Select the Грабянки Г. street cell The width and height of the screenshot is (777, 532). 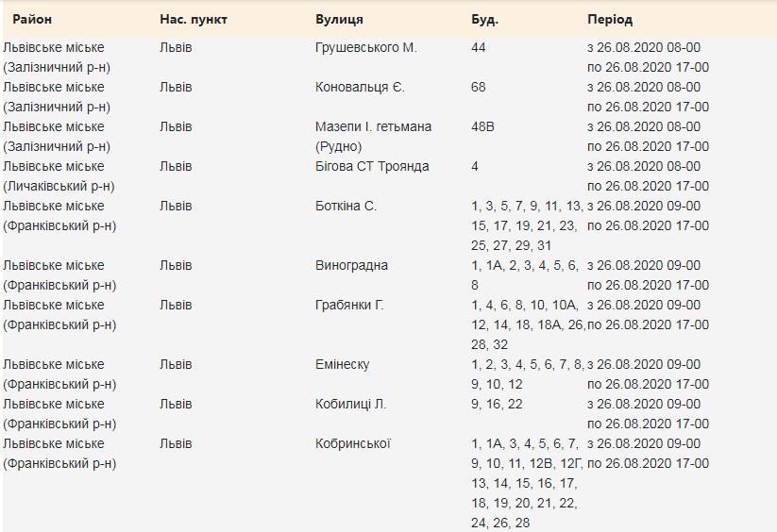(349, 305)
